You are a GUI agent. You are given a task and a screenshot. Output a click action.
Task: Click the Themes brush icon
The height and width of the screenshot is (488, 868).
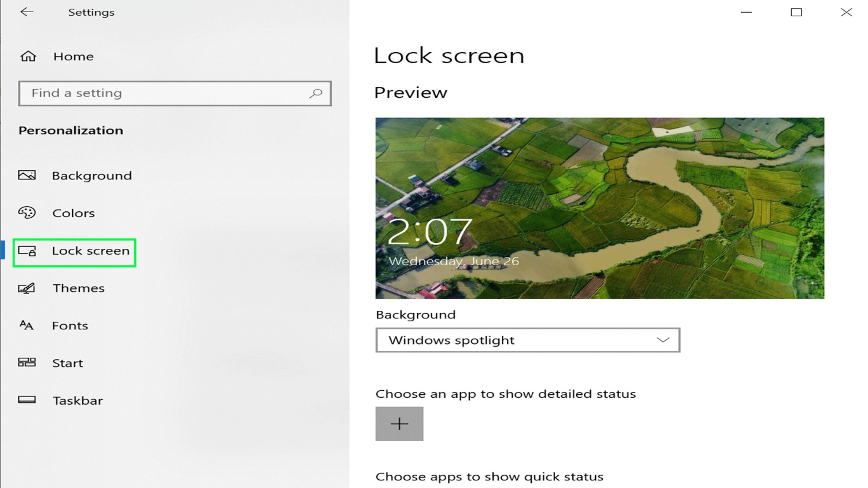27,288
